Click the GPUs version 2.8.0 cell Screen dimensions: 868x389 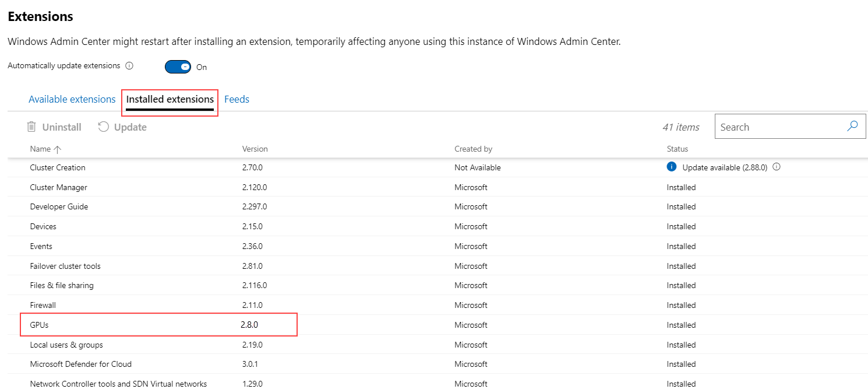tap(249, 325)
